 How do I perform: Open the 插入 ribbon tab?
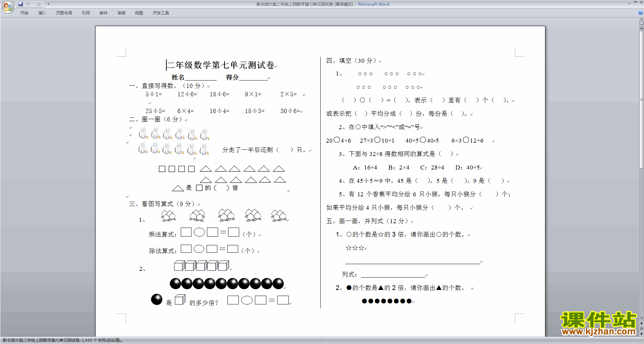pos(42,13)
